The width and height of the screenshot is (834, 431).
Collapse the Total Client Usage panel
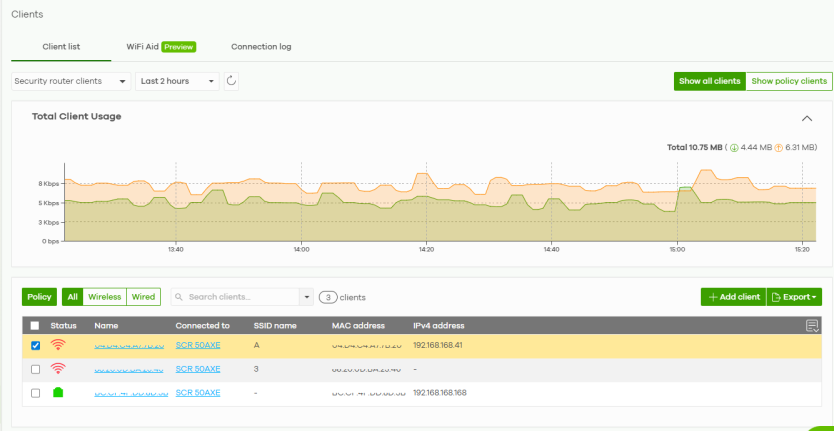(807, 118)
